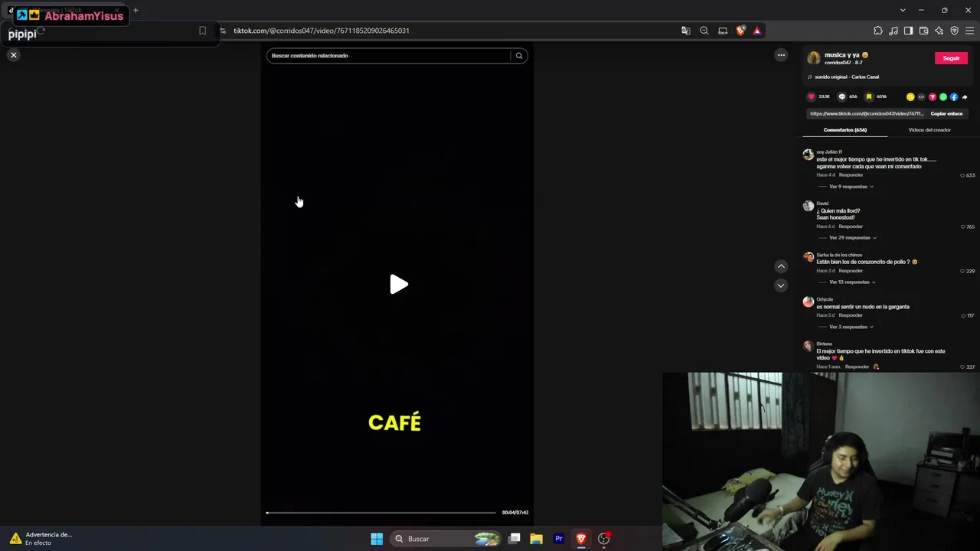980x551 pixels.
Task: Open the browser hamburger menu
Action: click(970, 31)
